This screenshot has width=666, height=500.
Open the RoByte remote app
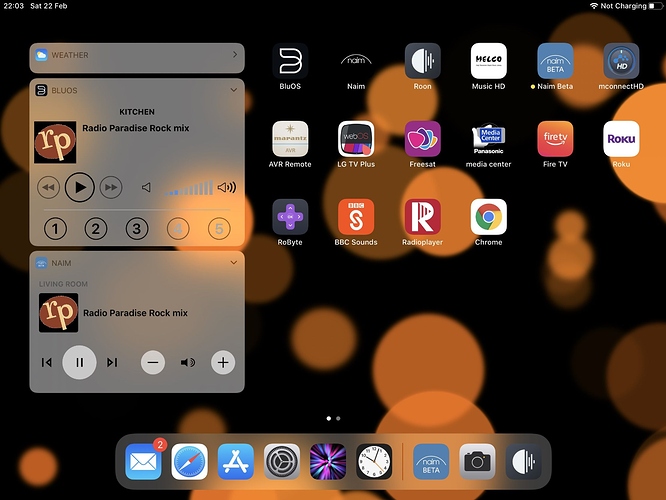tap(290, 217)
